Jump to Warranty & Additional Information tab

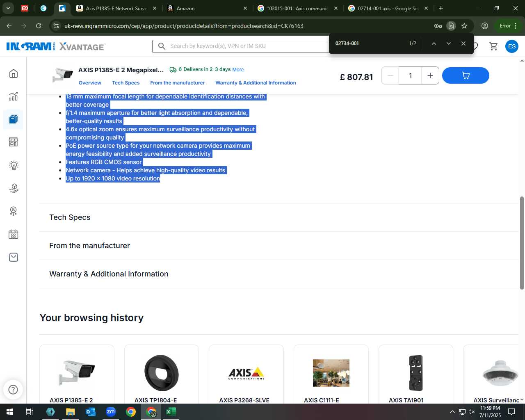[x=256, y=83]
